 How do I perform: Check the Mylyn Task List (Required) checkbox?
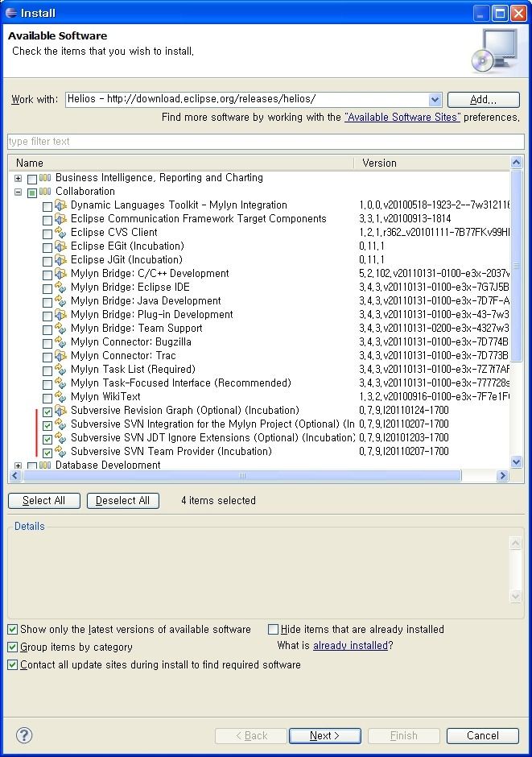47,370
